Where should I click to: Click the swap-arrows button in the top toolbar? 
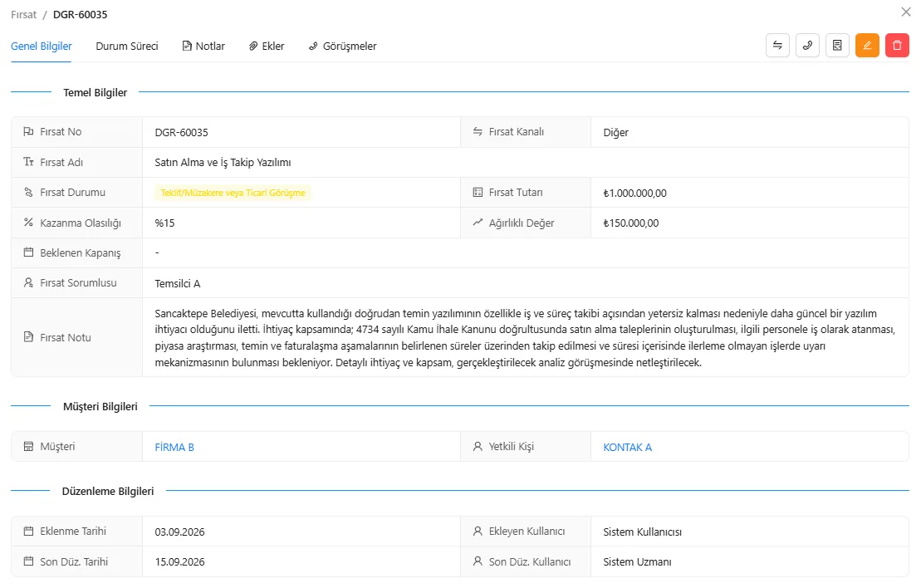(x=777, y=45)
